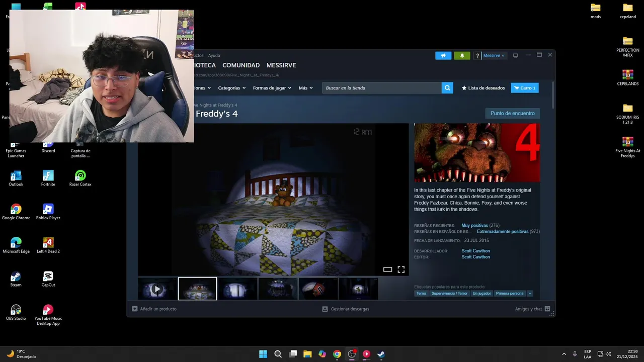Open Muy positivas recent reviews link
This screenshot has height=362, width=644.
point(474,225)
